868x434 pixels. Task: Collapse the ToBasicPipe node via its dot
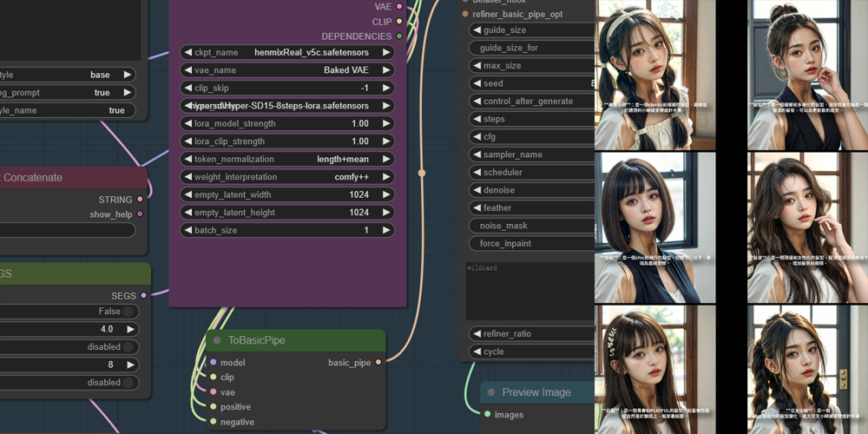[x=217, y=340]
